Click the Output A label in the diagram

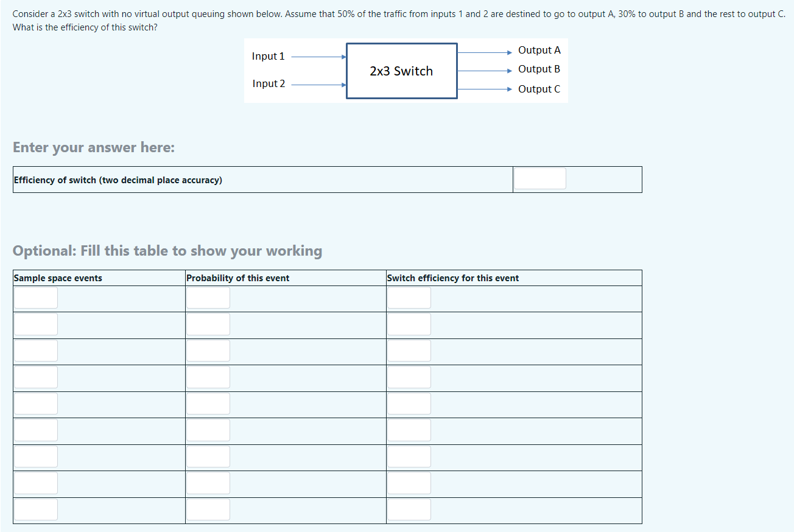coord(539,50)
